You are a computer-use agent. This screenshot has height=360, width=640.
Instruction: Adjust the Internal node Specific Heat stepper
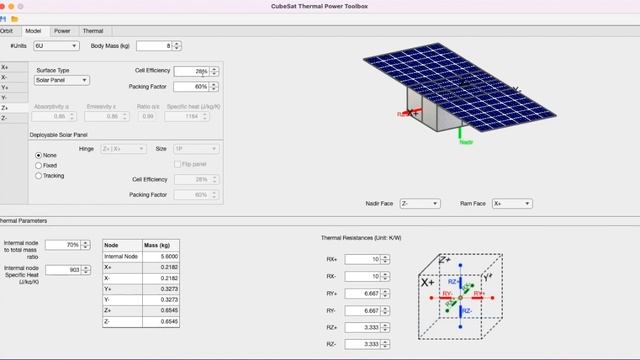tap(85, 270)
